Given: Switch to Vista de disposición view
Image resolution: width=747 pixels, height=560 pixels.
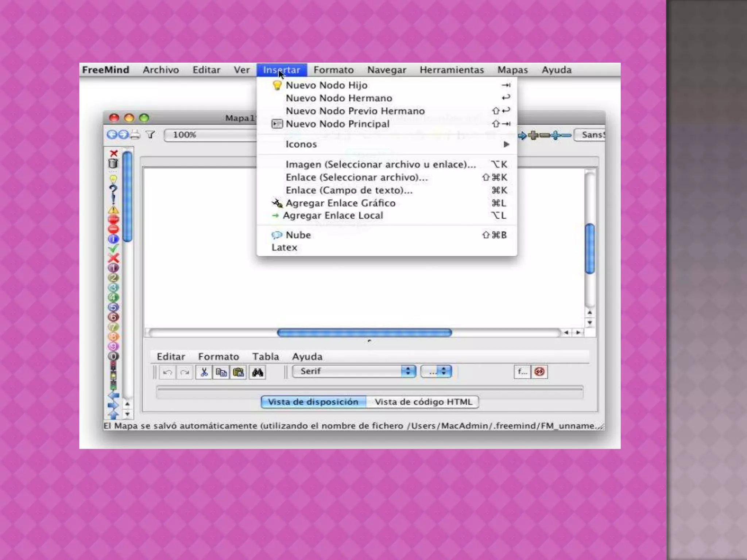Looking at the screenshot, I should pyautogui.click(x=313, y=402).
